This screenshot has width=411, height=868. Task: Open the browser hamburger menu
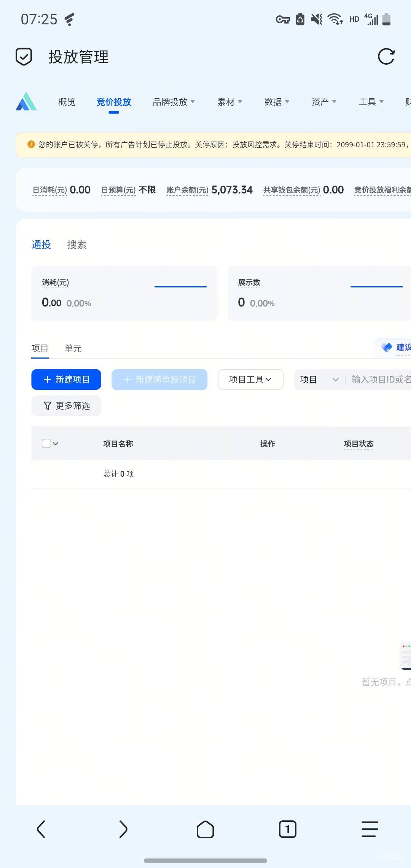[x=370, y=829]
